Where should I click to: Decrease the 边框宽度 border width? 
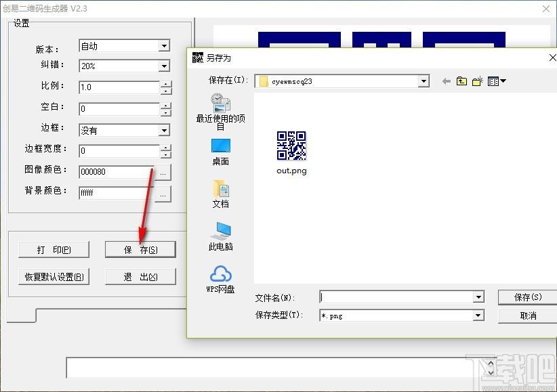coord(166,154)
